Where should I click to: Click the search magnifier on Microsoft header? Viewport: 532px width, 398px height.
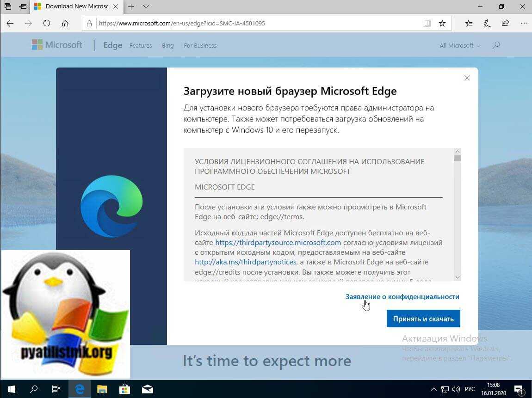point(496,45)
